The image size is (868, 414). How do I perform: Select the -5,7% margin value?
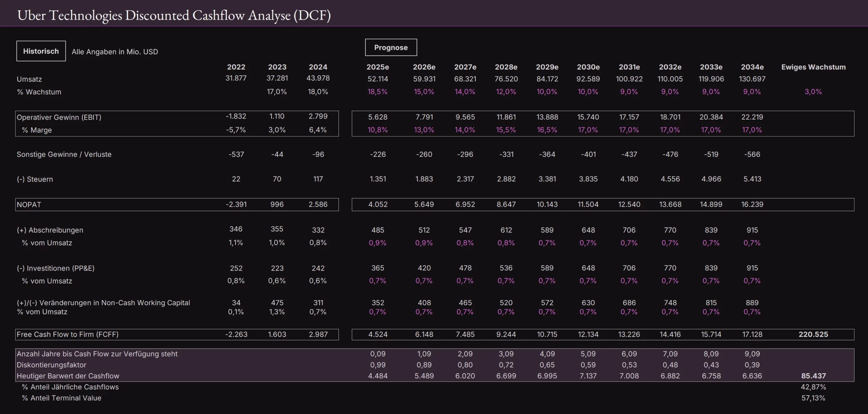tap(236, 130)
